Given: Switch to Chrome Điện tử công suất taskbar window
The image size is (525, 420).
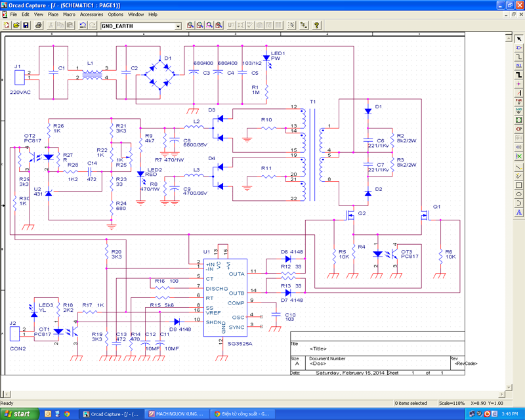Looking at the screenshot, I should click(x=243, y=414).
